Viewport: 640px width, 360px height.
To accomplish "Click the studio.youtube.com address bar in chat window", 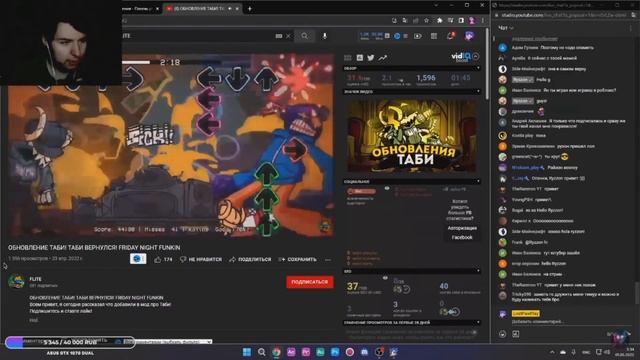I will coord(563,15).
